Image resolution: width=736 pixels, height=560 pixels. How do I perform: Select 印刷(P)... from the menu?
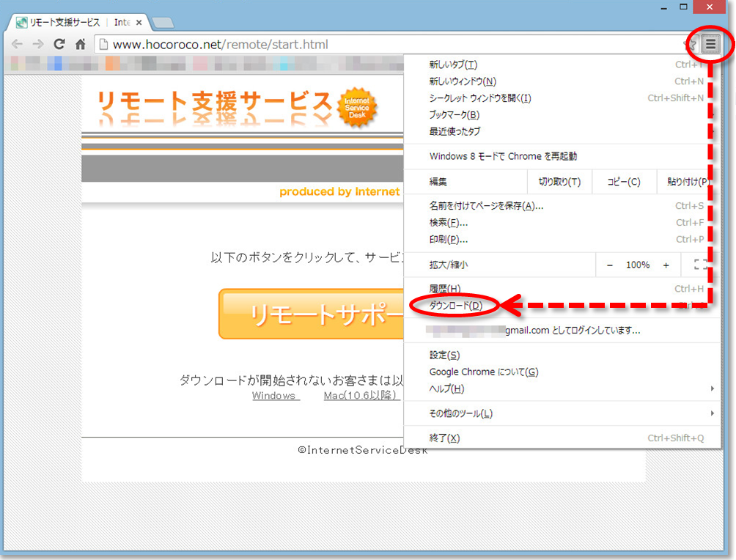562,240
